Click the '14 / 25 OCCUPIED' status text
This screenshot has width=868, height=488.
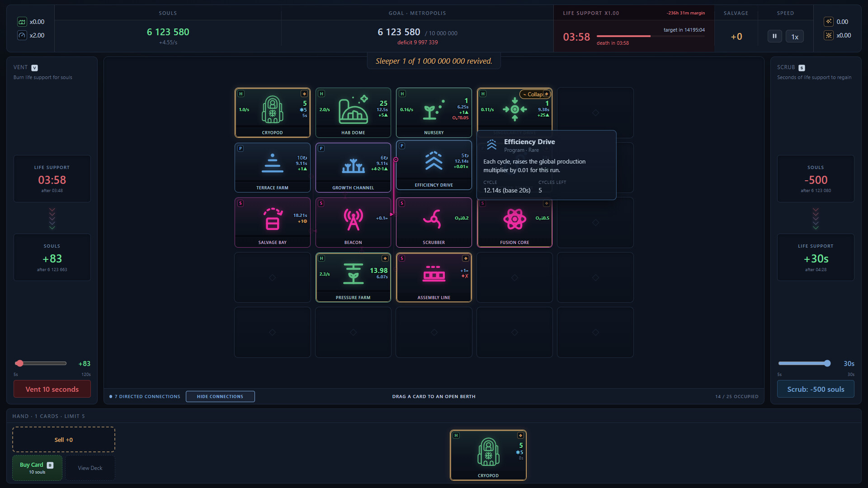tap(737, 396)
